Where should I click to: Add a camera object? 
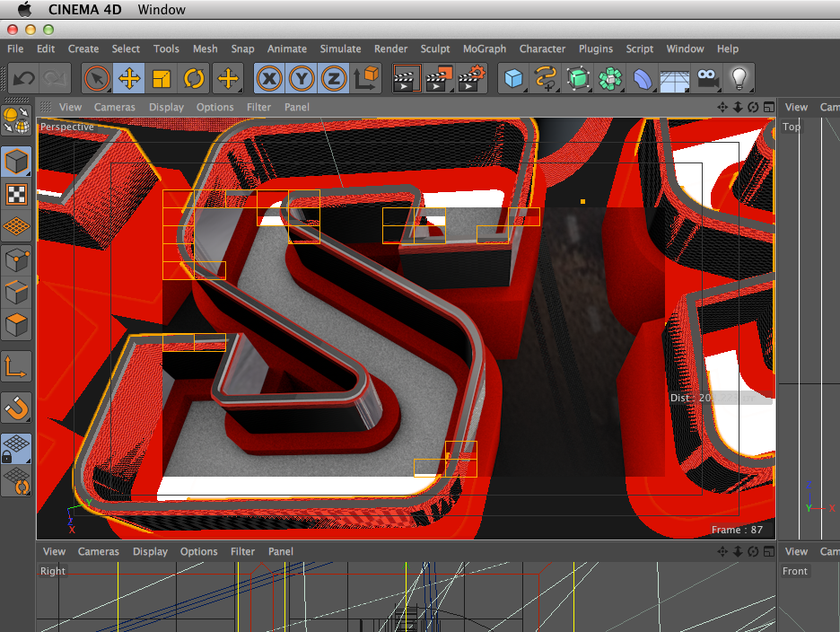pos(707,79)
